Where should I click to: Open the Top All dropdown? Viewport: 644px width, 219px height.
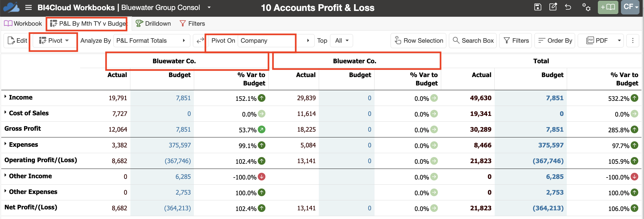[342, 41]
